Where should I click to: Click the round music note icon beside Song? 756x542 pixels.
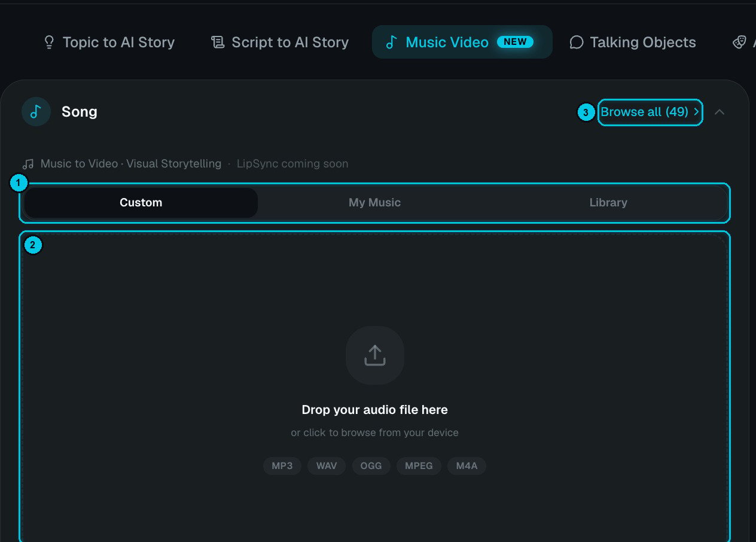[x=36, y=112]
